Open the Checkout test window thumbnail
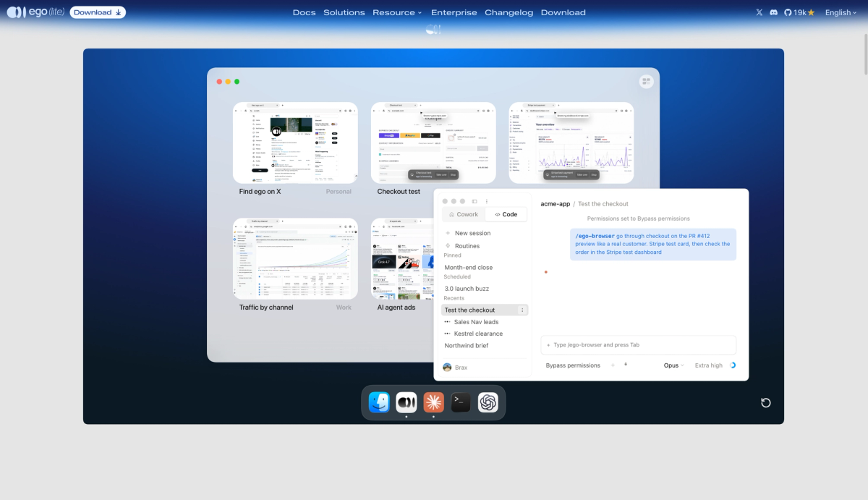 tap(433, 143)
